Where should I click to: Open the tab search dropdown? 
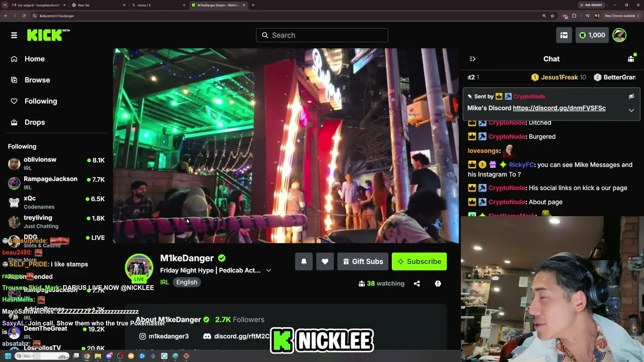coord(5,5)
